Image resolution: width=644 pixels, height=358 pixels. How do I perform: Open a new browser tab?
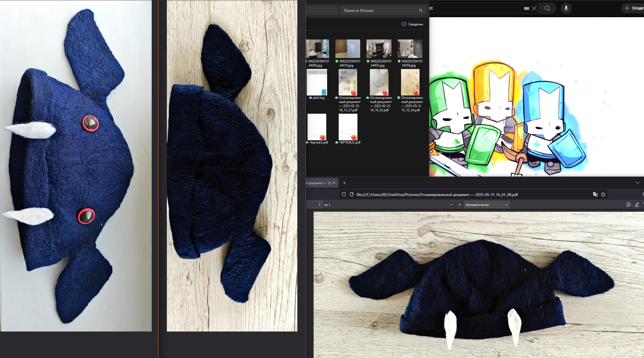point(344,183)
